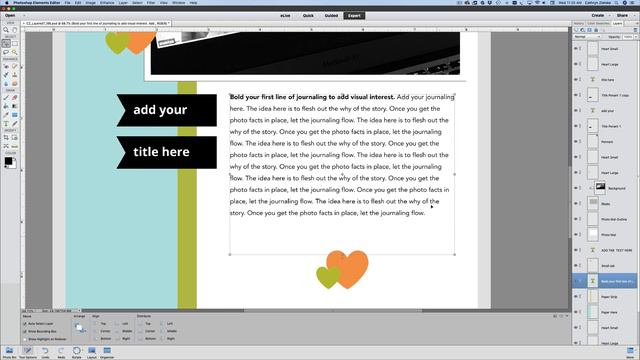Select the Smart Brush tool
The image size is (640, 360).
click(x=6, y=75)
